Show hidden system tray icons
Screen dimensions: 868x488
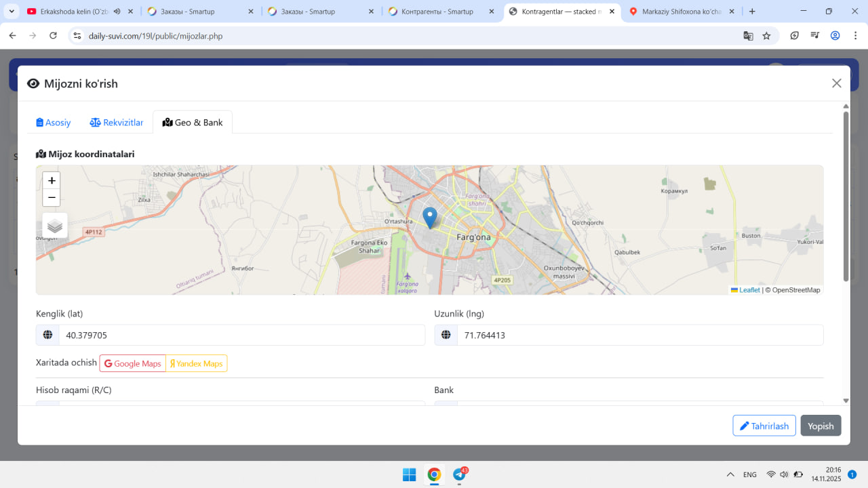[730, 474]
